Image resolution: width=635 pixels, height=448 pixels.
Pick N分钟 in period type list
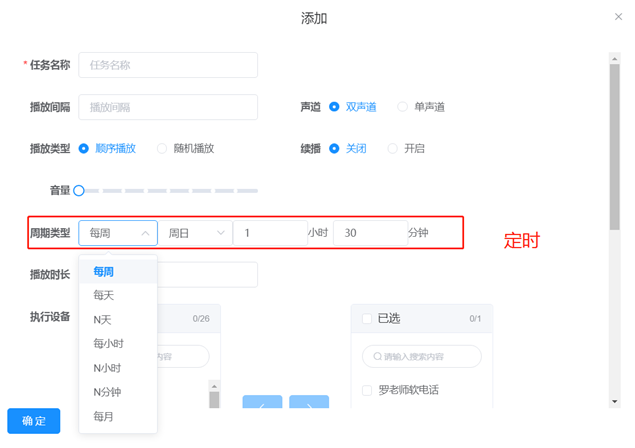point(108,392)
